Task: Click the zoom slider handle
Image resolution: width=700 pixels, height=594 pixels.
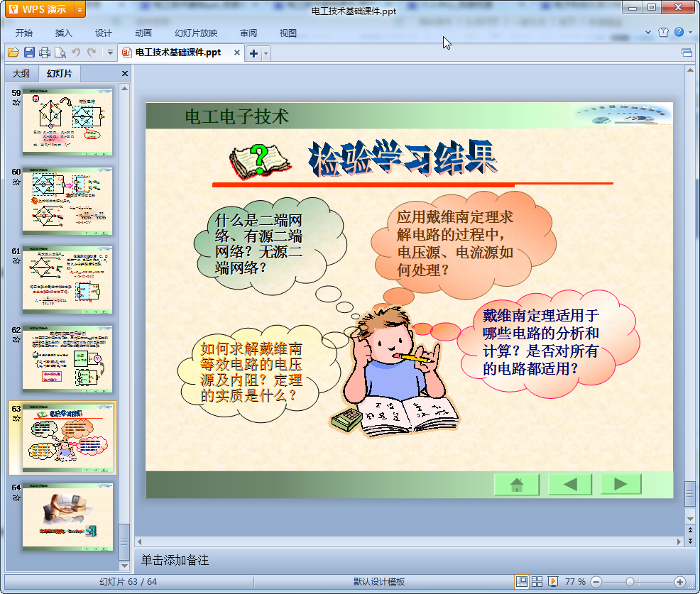Action: pyautogui.click(x=630, y=582)
